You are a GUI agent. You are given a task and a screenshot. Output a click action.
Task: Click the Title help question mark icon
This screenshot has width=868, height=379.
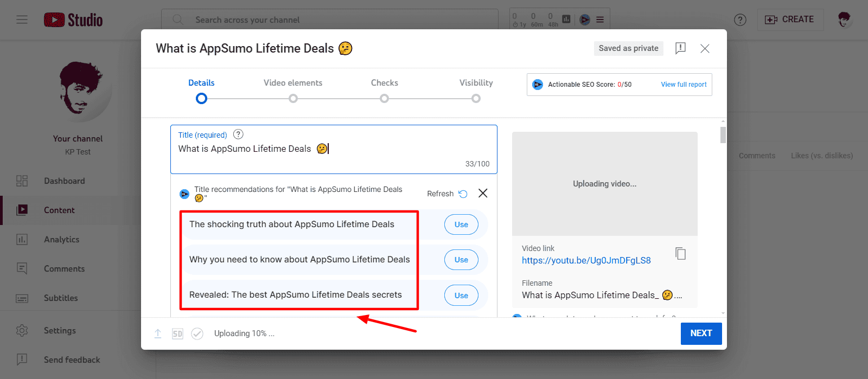point(238,134)
